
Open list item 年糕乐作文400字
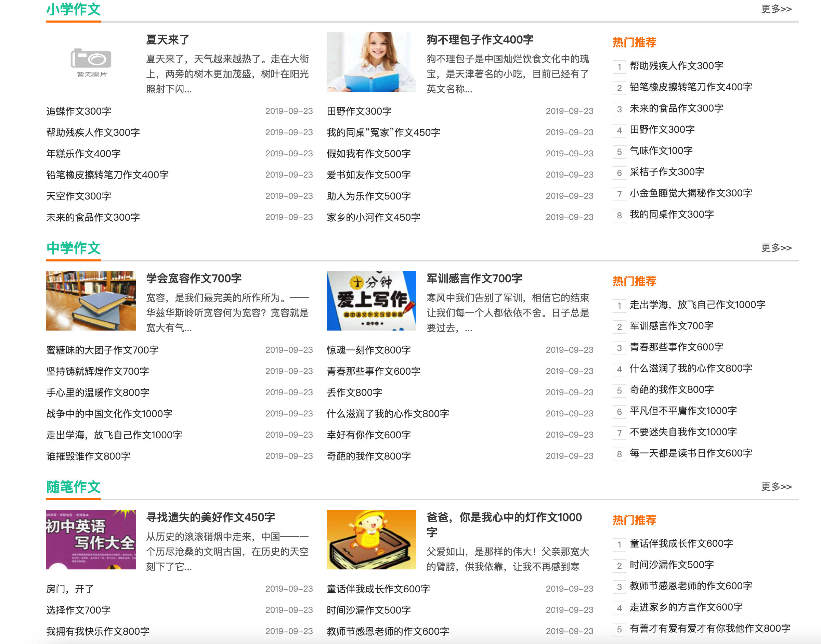click(83, 153)
